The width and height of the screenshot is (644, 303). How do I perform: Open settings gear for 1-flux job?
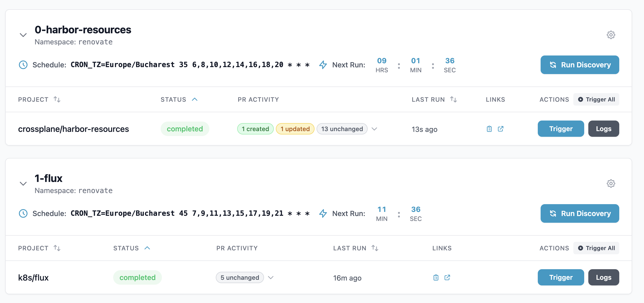610,184
